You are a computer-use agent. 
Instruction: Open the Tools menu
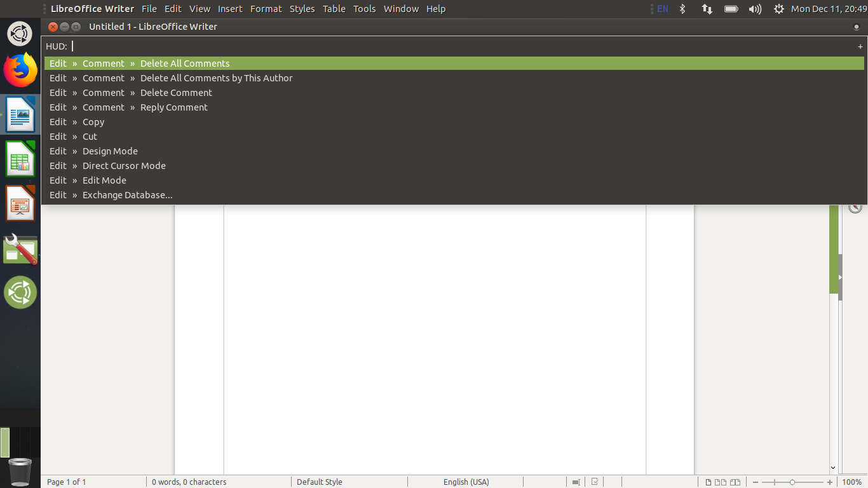(x=365, y=9)
